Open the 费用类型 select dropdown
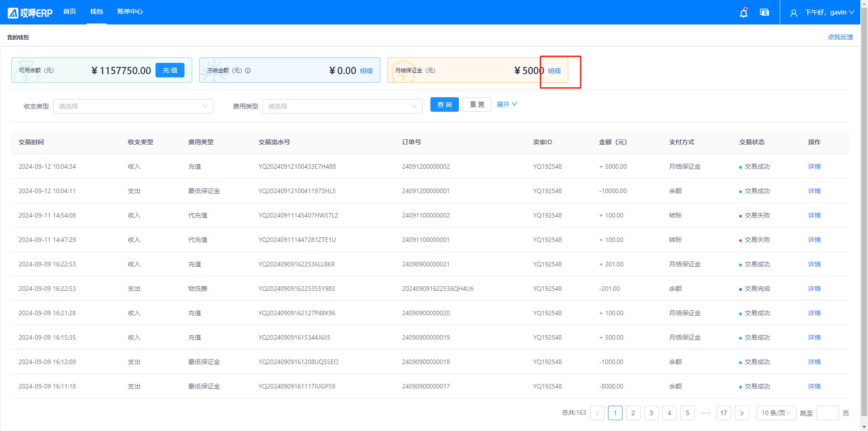Viewport: 868px width, 431px height. 343,106
